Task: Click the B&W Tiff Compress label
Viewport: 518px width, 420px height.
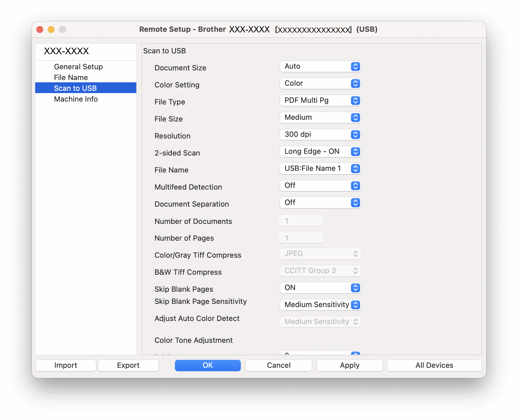Action: pos(188,272)
